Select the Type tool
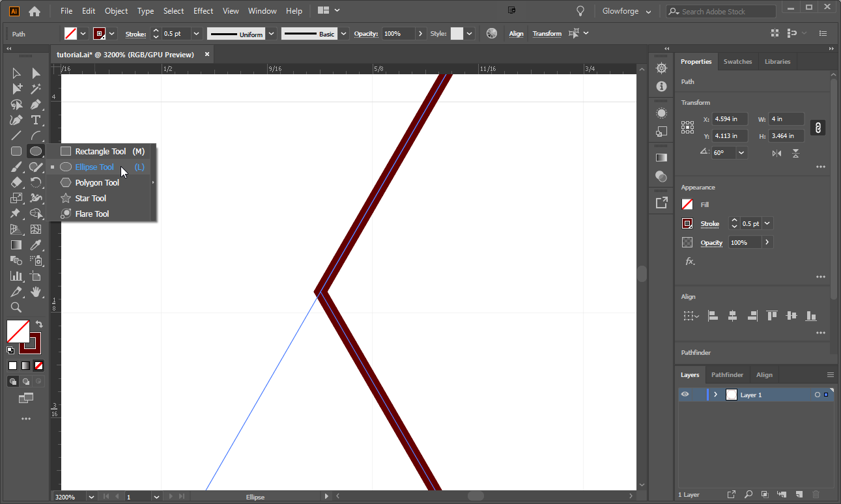The width and height of the screenshot is (841, 504). tap(36, 120)
